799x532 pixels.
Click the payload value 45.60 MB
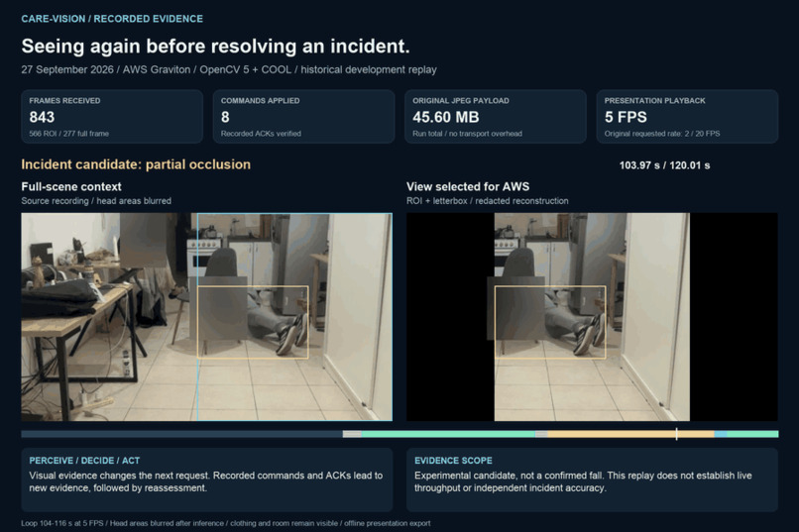[446, 117]
